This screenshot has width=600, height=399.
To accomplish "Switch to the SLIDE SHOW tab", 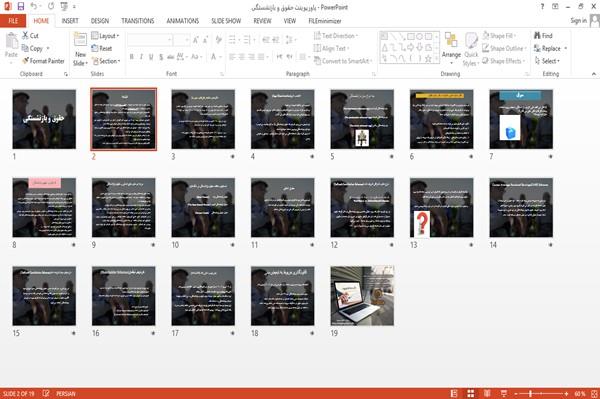I will click(x=226, y=21).
